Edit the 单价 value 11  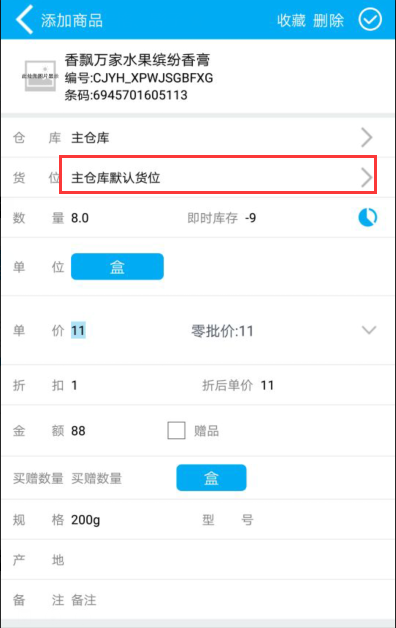(x=78, y=330)
